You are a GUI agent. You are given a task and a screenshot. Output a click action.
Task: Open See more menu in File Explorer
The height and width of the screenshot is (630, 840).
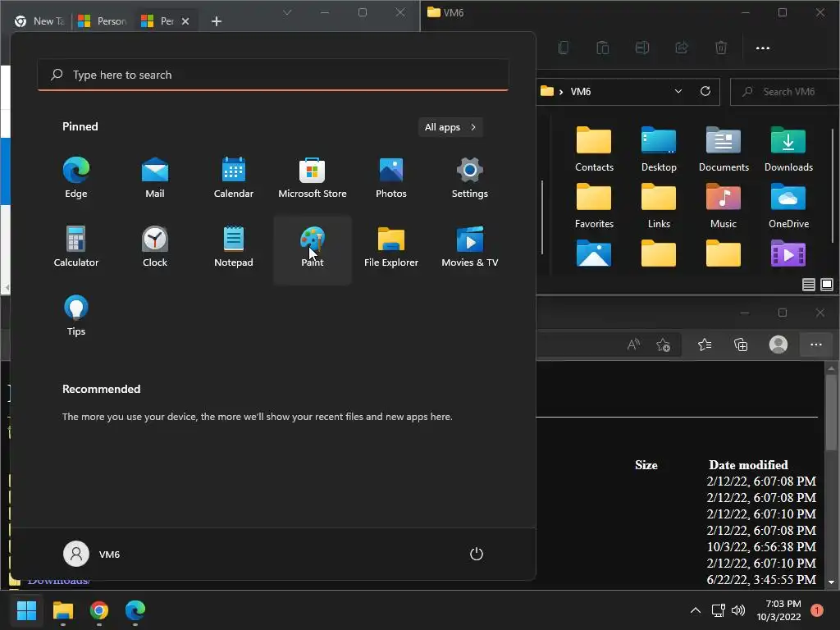coord(763,48)
